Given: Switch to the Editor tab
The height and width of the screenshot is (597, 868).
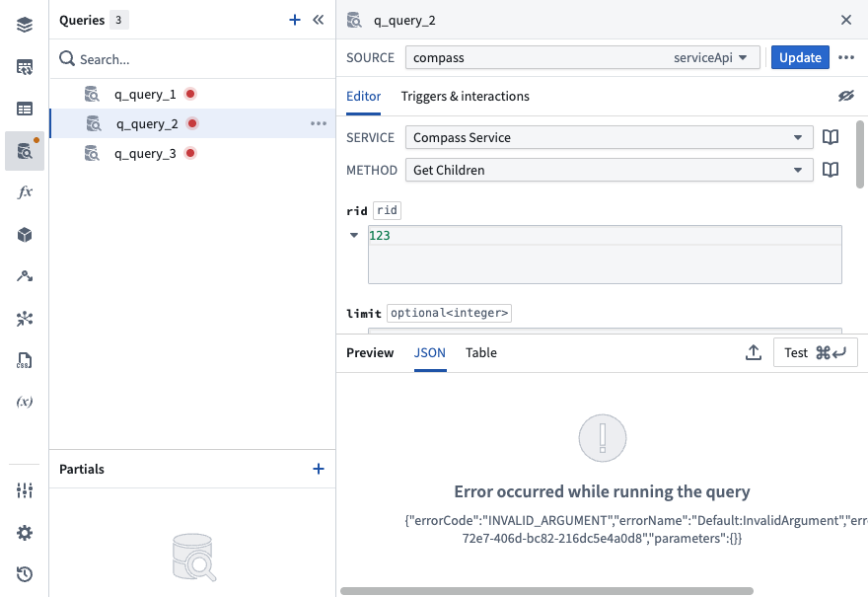Looking at the screenshot, I should click(x=363, y=97).
